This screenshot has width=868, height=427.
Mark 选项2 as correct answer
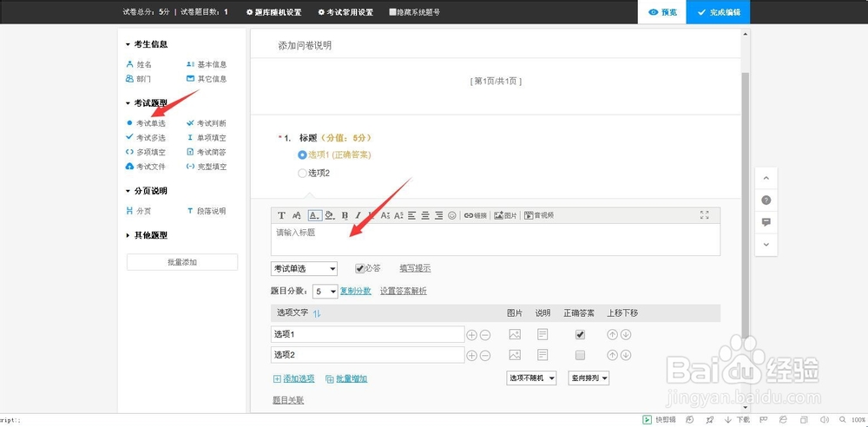pyautogui.click(x=580, y=355)
